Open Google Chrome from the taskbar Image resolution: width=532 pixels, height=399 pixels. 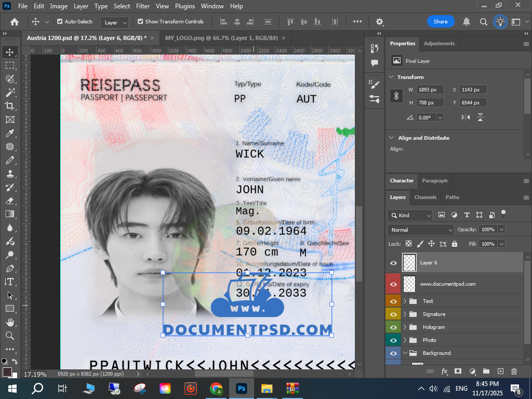click(x=216, y=388)
